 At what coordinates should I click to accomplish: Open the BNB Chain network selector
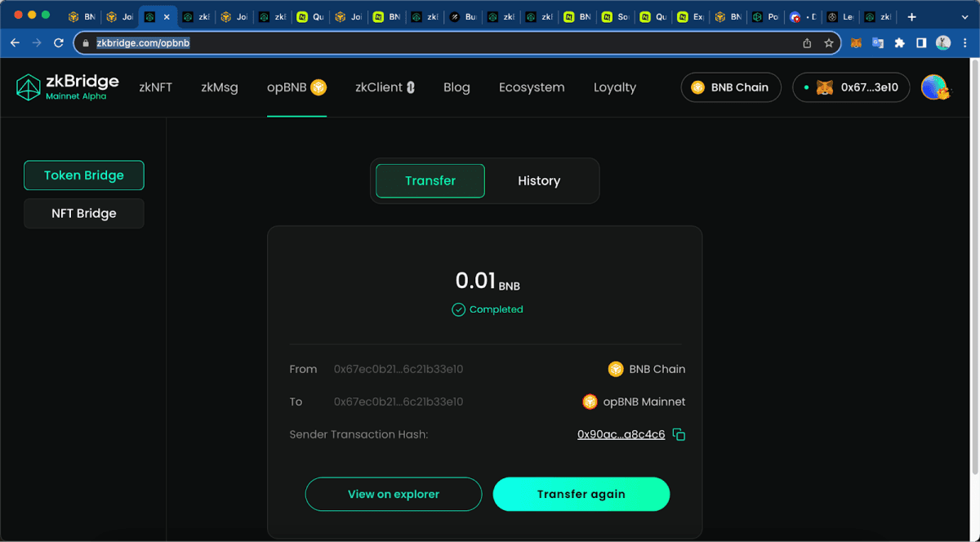[x=731, y=87]
